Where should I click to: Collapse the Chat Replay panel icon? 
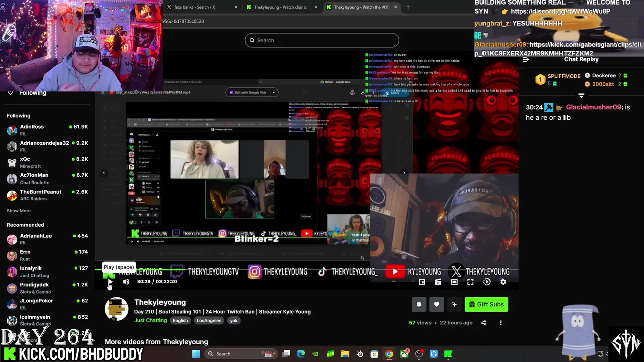tap(526, 59)
